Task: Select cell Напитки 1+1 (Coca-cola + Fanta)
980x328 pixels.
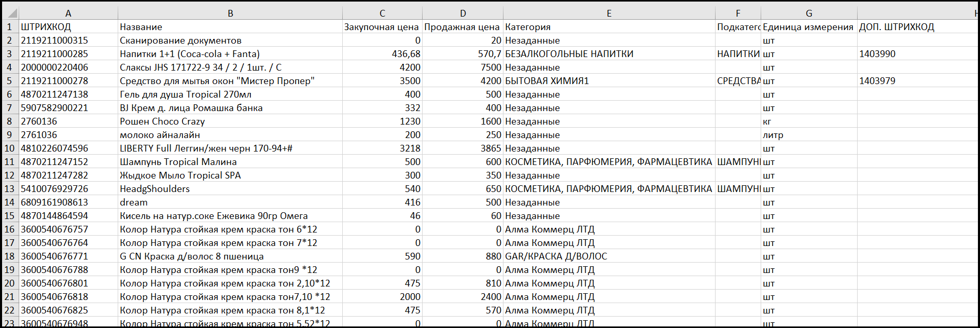Action: 230,53
